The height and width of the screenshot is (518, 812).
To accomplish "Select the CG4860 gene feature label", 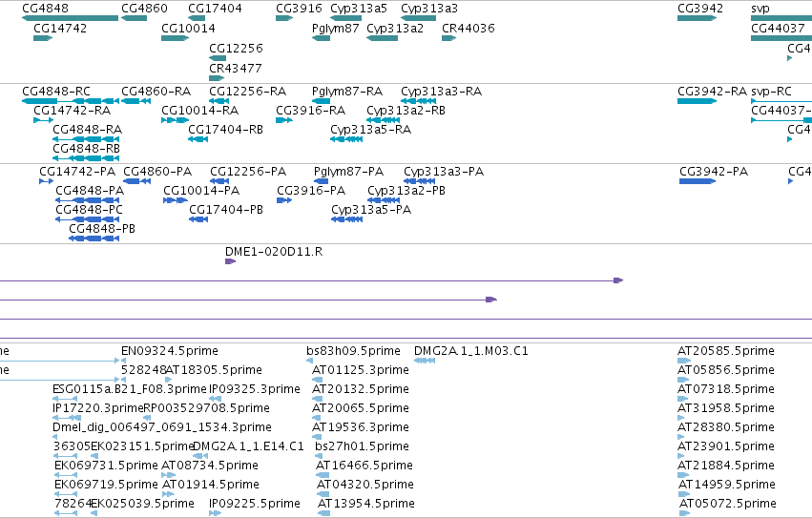I will click(x=144, y=9).
